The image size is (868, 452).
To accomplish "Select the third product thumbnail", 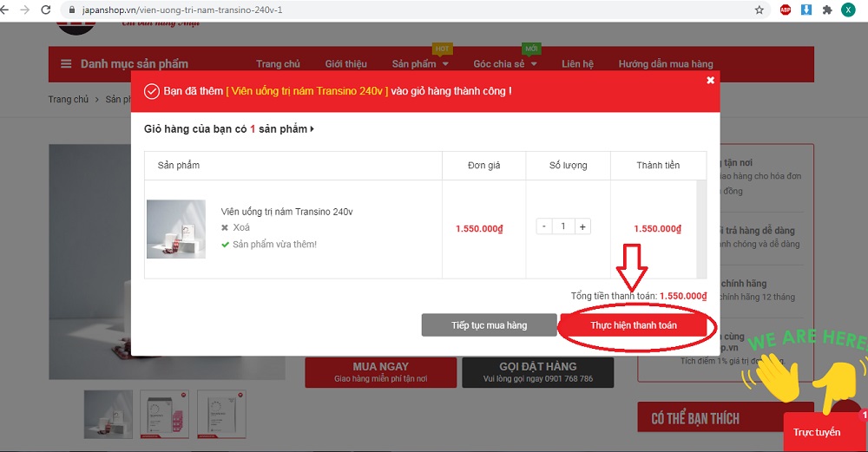I will pyautogui.click(x=221, y=414).
